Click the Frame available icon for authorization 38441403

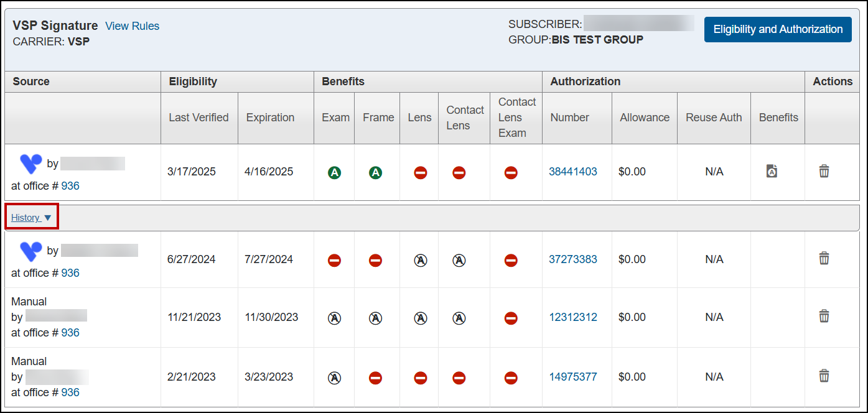(x=375, y=173)
